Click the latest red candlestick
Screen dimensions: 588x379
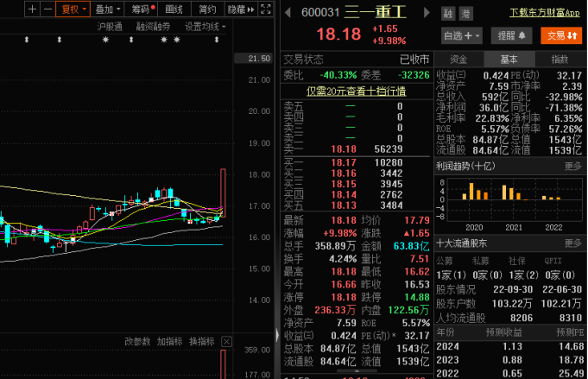pos(223,193)
